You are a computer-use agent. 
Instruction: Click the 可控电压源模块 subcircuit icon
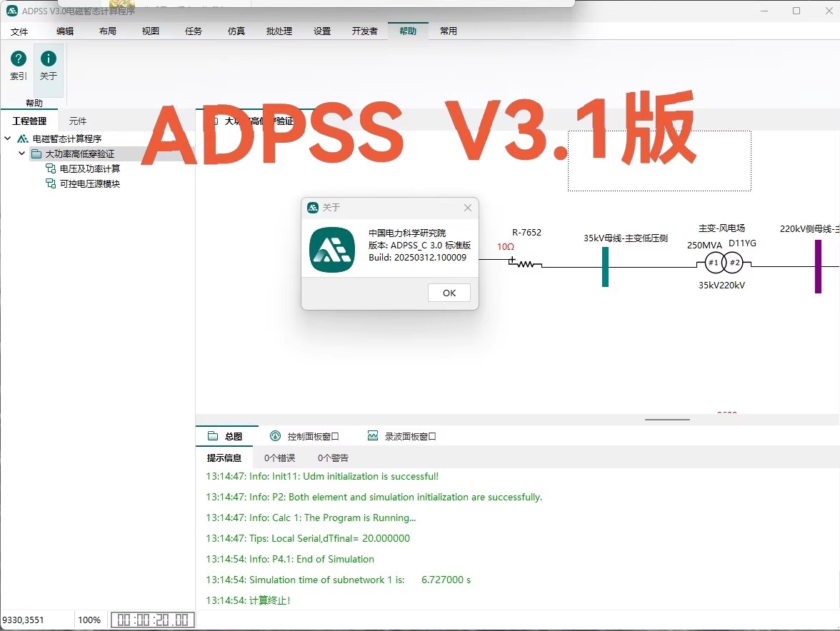pyautogui.click(x=51, y=184)
